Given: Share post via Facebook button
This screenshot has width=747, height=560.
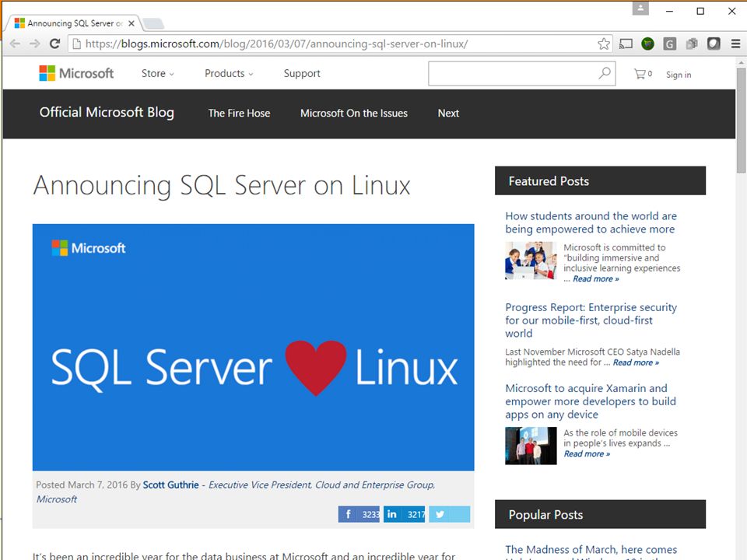Looking at the screenshot, I should (359, 514).
